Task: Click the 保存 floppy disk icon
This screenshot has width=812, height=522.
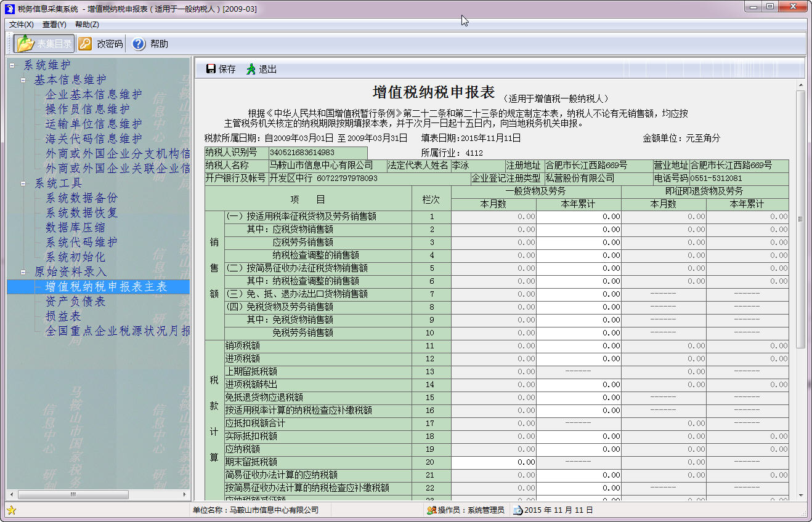Action: 211,69
